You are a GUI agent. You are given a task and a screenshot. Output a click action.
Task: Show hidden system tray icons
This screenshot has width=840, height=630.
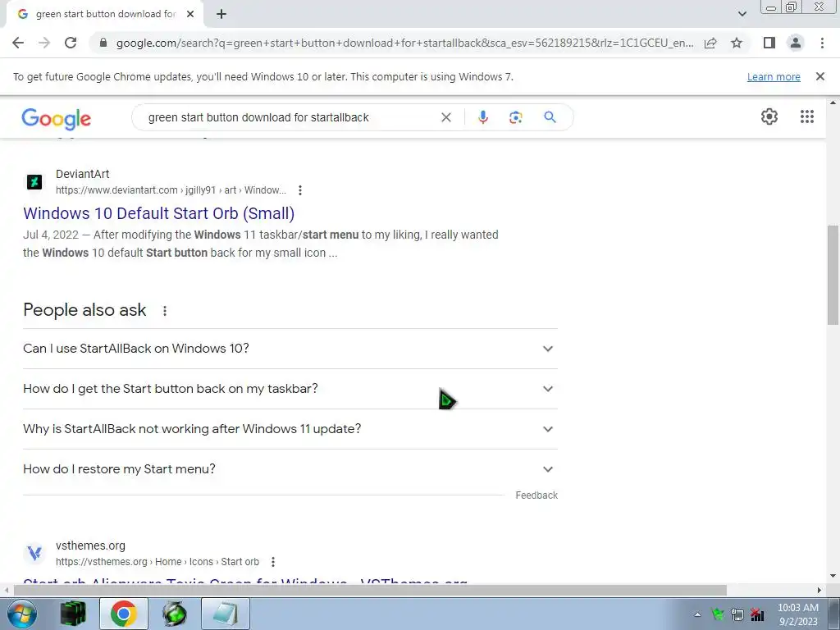coord(697,615)
